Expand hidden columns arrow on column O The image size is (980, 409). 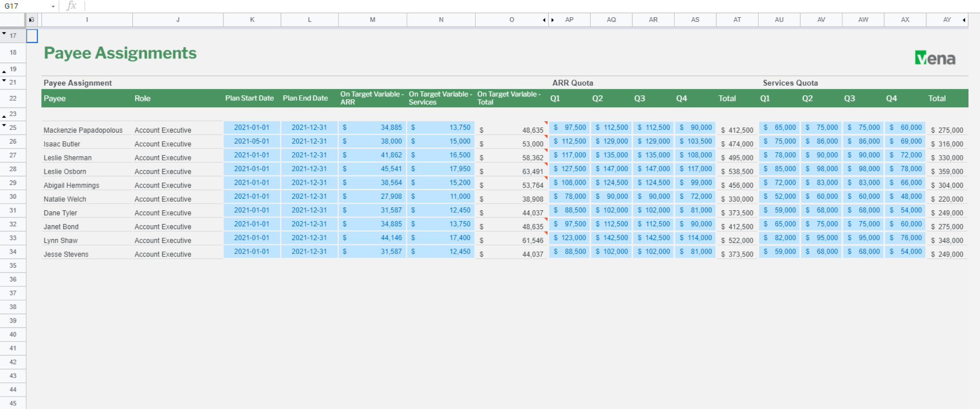point(544,20)
